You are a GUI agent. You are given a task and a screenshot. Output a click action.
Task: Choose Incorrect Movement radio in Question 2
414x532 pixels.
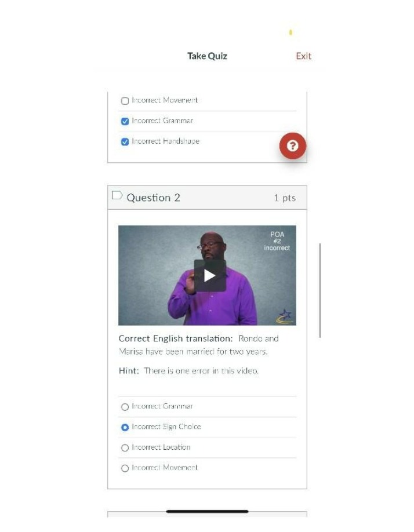(125, 468)
